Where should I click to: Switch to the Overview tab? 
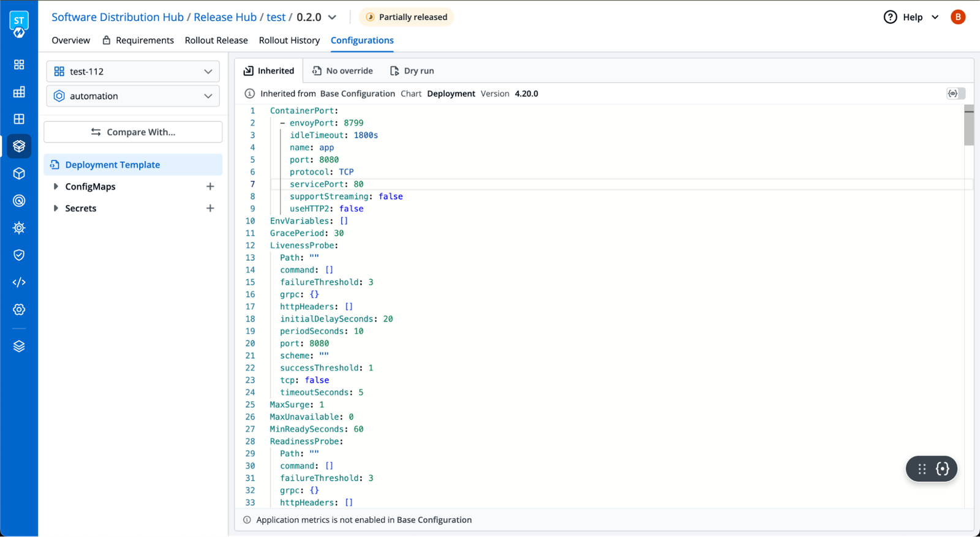coord(70,40)
